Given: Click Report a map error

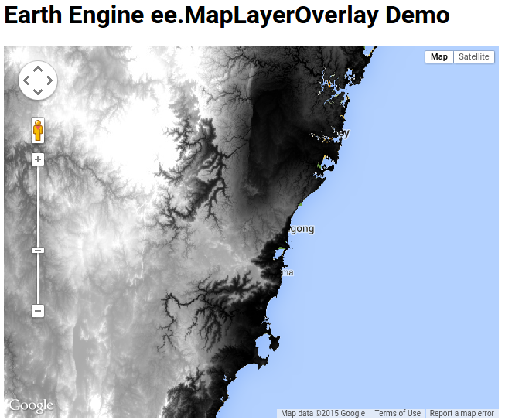Looking at the screenshot, I should pyautogui.click(x=462, y=413).
